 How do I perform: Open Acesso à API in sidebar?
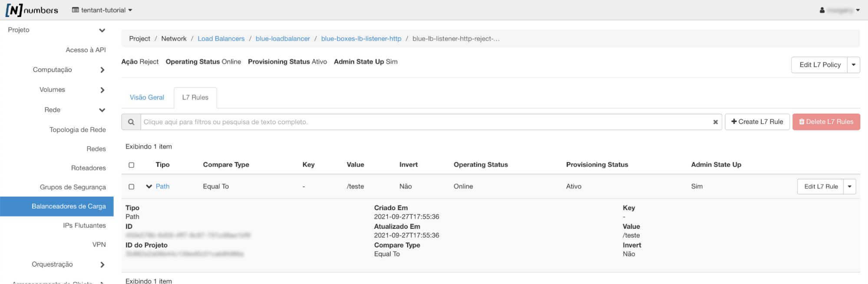(x=86, y=50)
